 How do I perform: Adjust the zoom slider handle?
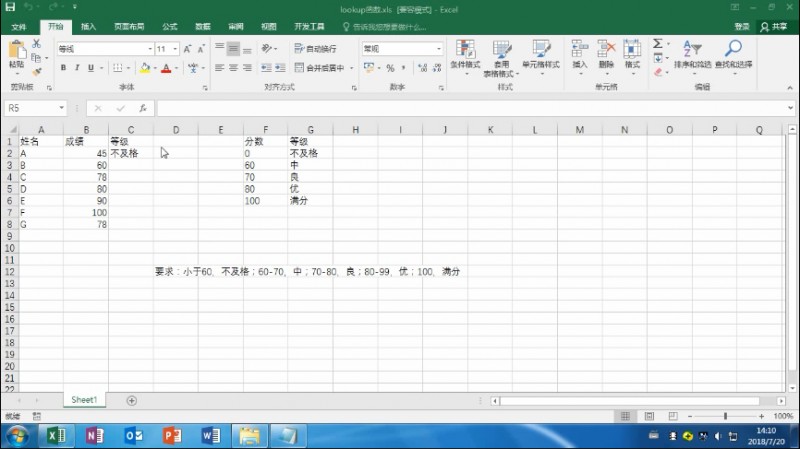(x=725, y=416)
